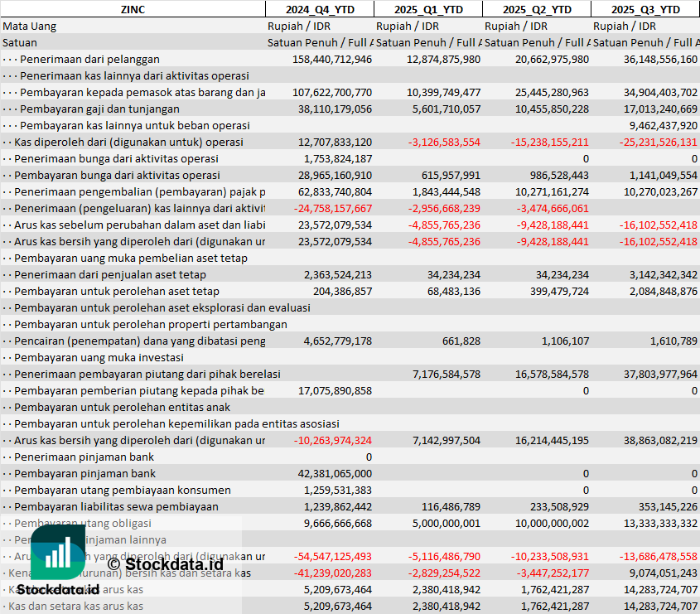Select cell value 10,271,161,274

coord(552,191)
